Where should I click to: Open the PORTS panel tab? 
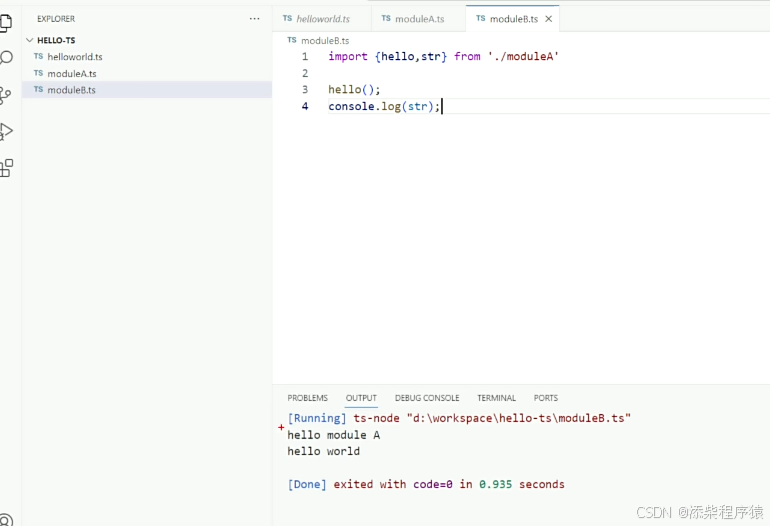coord(546,398)
